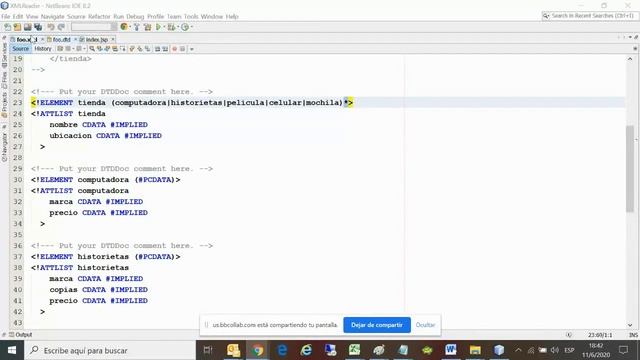This screenshot has height=360, width=640.
Task: Open Excel from the taskbar
Action: click(x=354, y=350)
